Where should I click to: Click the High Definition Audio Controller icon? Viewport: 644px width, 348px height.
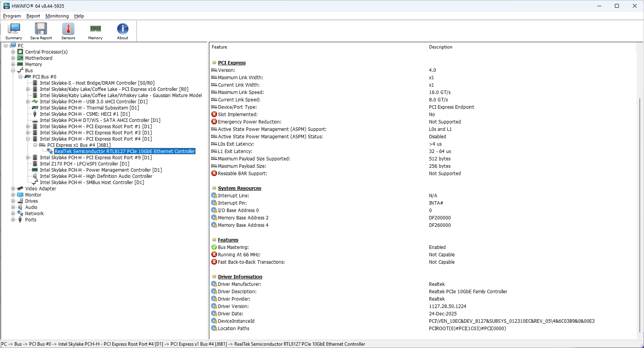[x=35, y=176]
